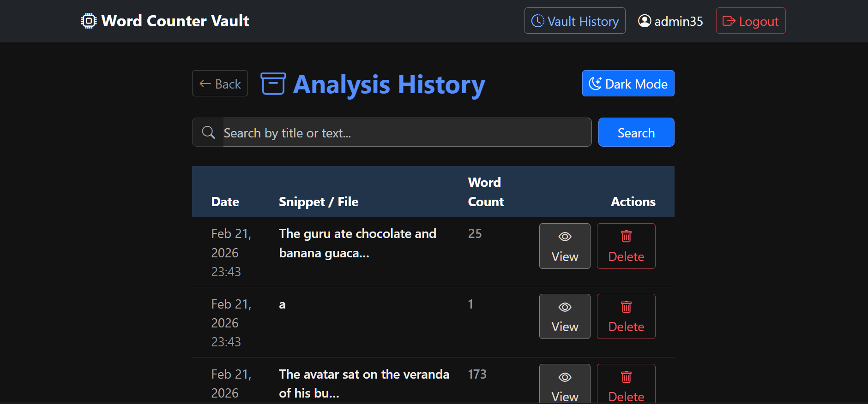Focus the search by title or text field
Screen dimensions: 868x404
[x=407, y=132]
